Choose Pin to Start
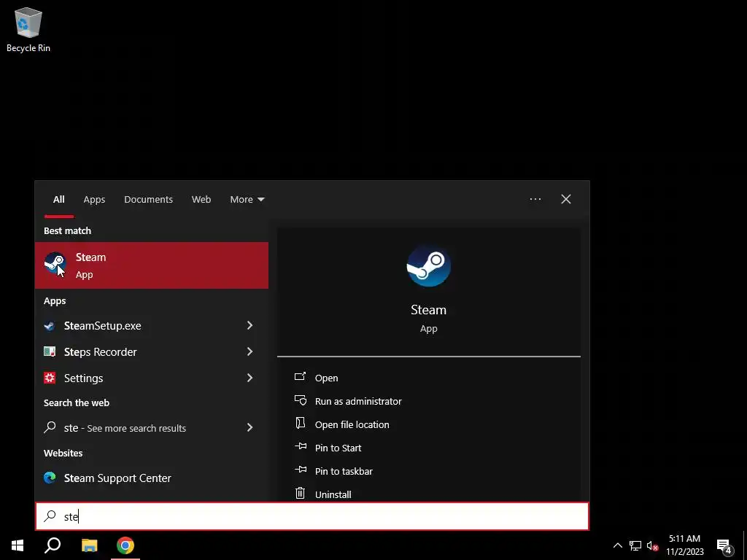Image resolution: width=747 pixels, height=560 pixels. point(338,448)
